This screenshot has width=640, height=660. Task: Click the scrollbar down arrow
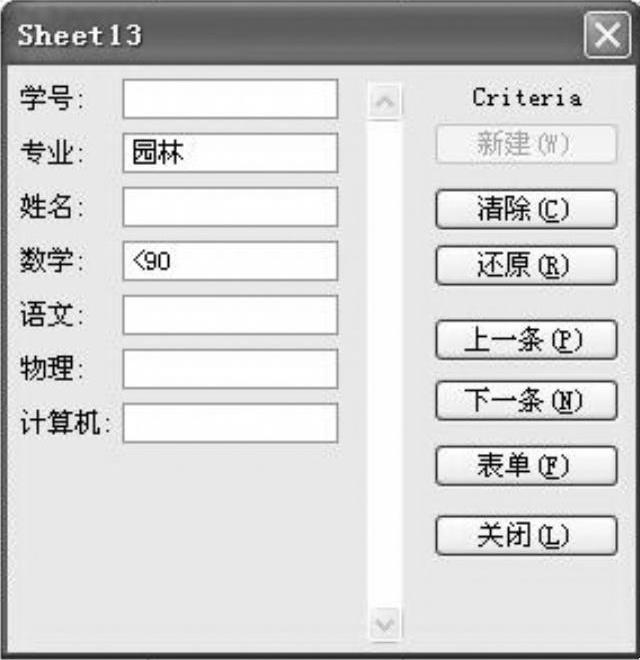coord(385,624)
